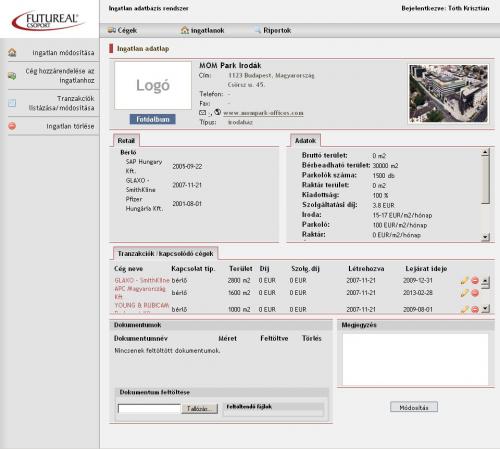
Task: Click the MOM Park Irodák title
Action: [x=230, y=66]
